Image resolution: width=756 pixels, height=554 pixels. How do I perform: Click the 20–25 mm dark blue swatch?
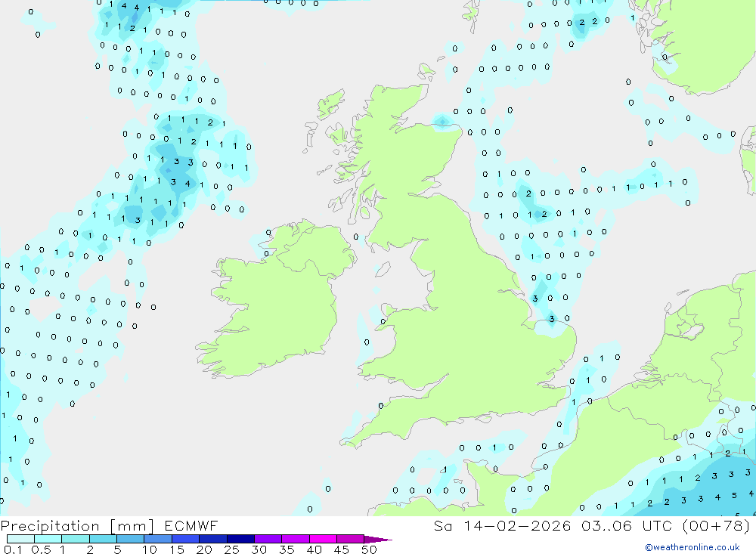pyautogui.click(x=213, y=539)
